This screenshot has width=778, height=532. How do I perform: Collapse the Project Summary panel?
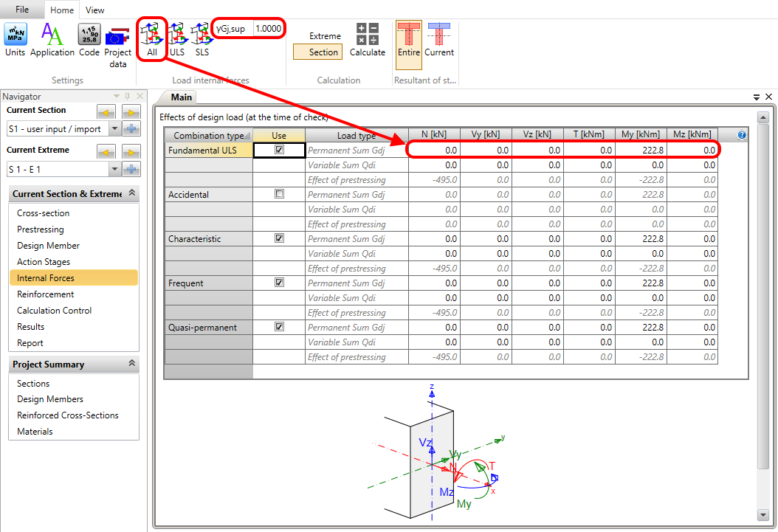click(x=132, y=364)
